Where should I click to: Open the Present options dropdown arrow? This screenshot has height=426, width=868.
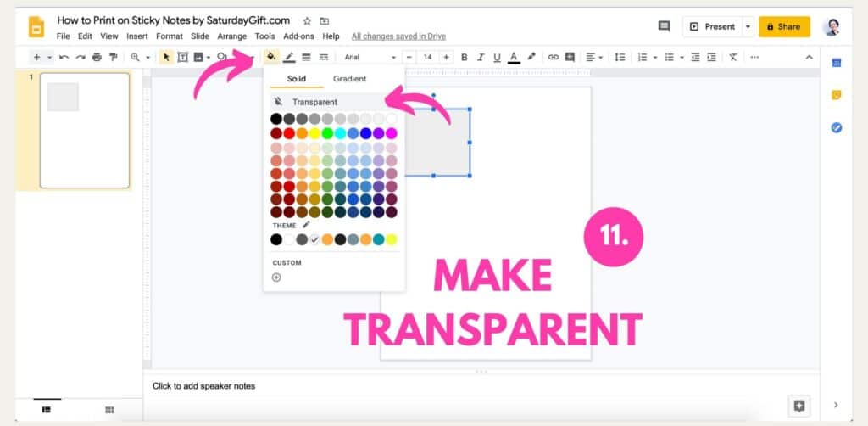(x=748, y=26)
